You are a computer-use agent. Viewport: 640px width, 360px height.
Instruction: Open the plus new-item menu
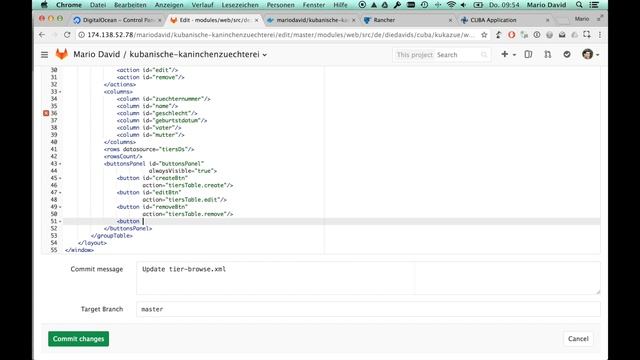pyautogui.click(x=508, y=54)
